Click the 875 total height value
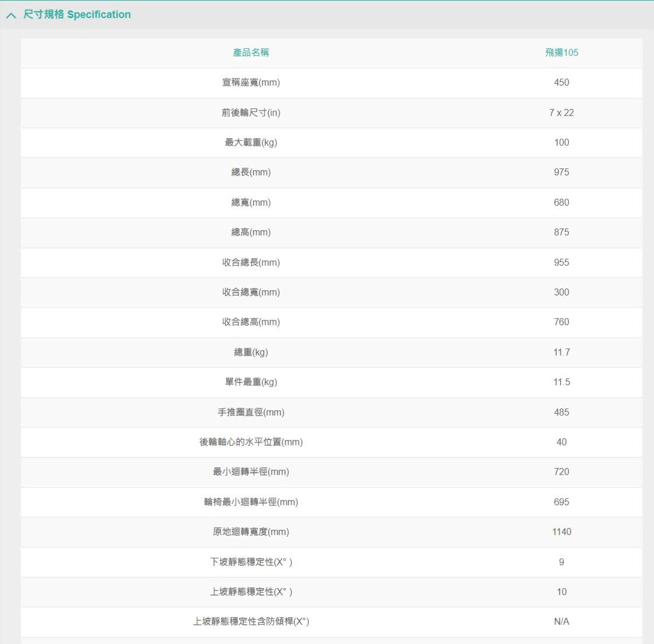Image resolution: width=654 pixels, height=644 pixels. coord(561,233)
